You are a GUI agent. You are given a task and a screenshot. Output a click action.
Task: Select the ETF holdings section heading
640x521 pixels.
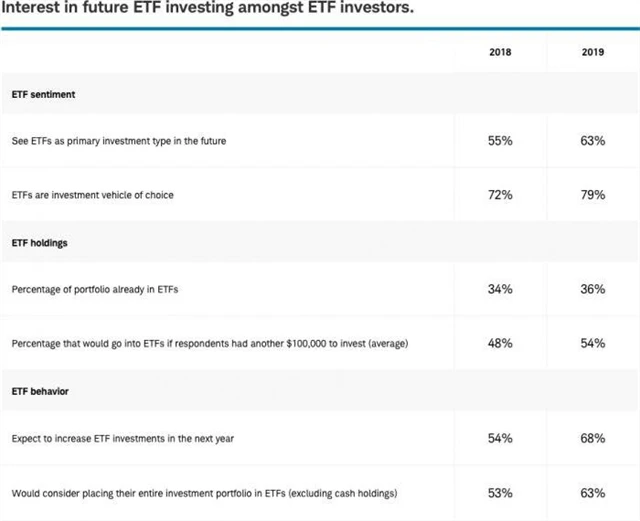point(40,243)
